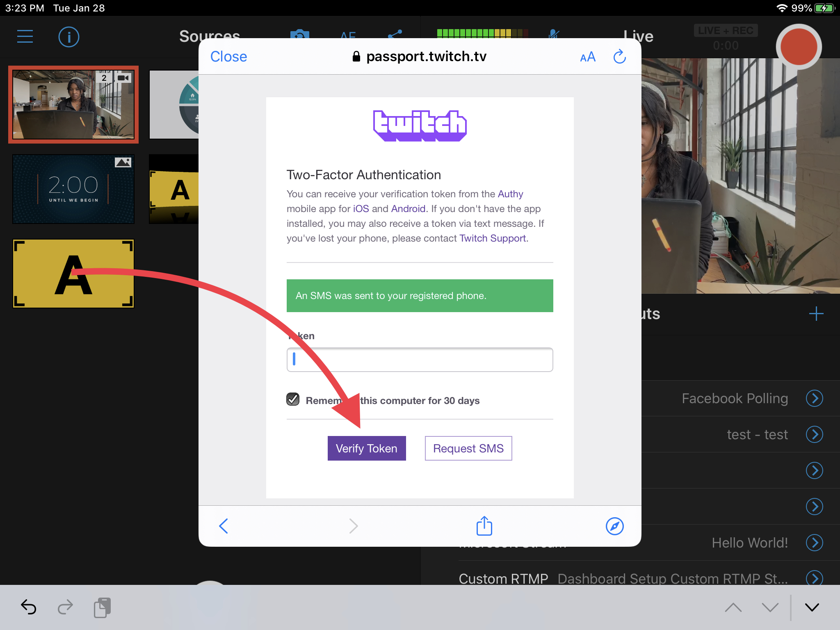
Task: Tap the paste clipboard icon
Action: pyautogui.click(x=102, y=607)
